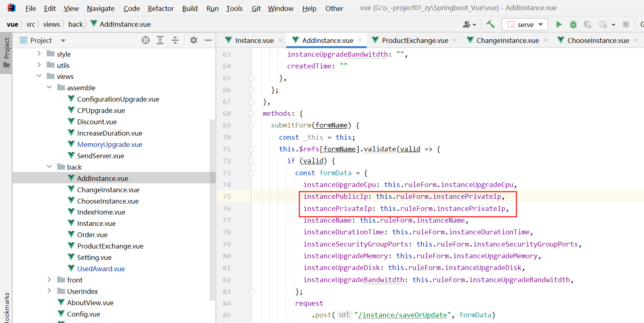
Task: Hide the Project panel with the minus icon
Action: pos(208,40)
